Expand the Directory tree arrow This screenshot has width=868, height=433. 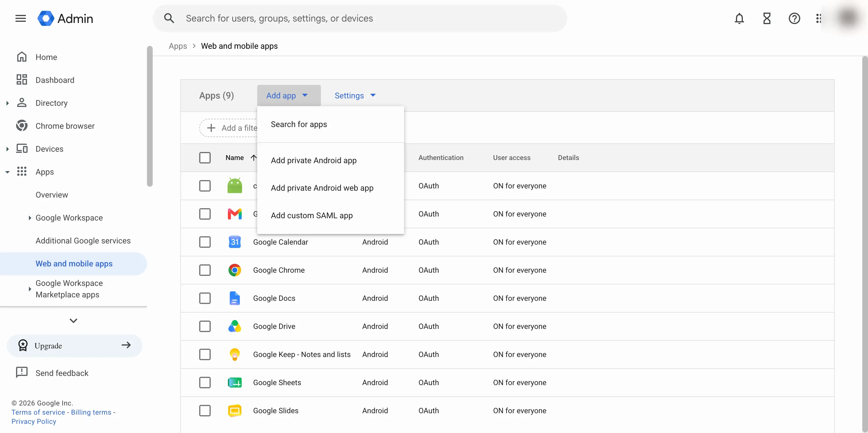point(7,103)
